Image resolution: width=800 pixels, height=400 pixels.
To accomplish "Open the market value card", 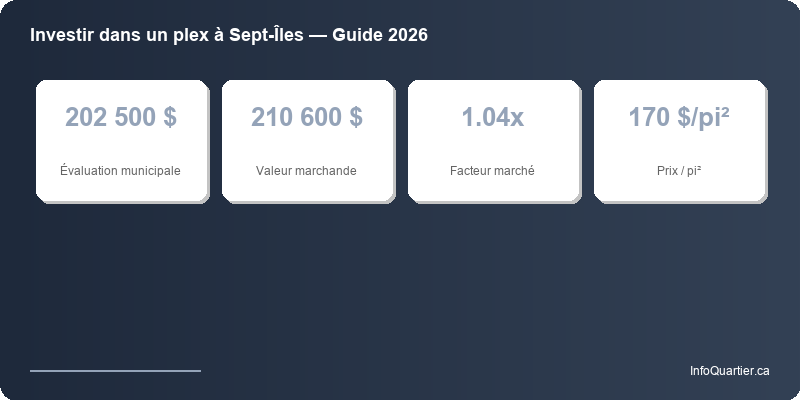I will [x=307, y=141].
